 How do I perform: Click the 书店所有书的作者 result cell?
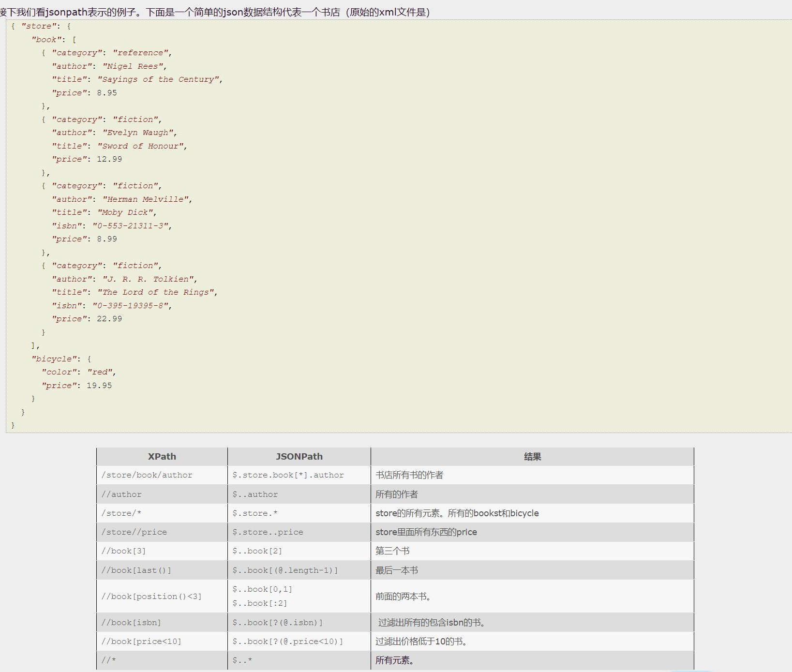click(532, 475)
